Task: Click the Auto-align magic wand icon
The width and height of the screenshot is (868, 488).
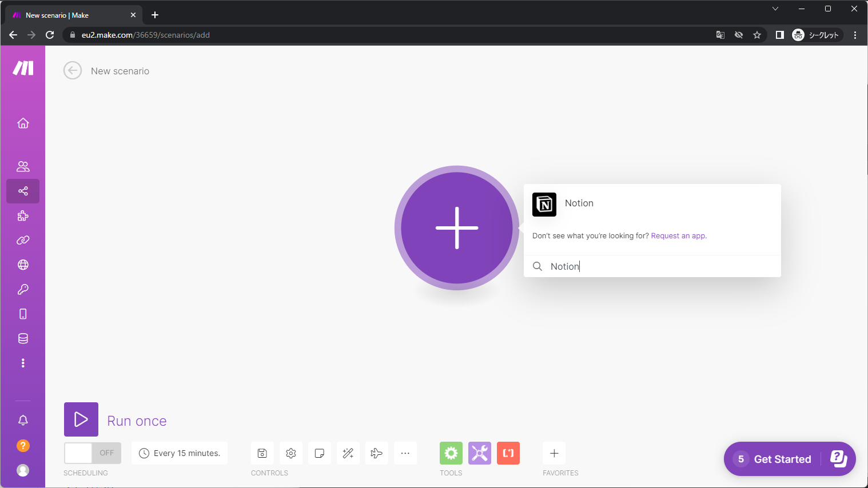Action: coord(348,453)
